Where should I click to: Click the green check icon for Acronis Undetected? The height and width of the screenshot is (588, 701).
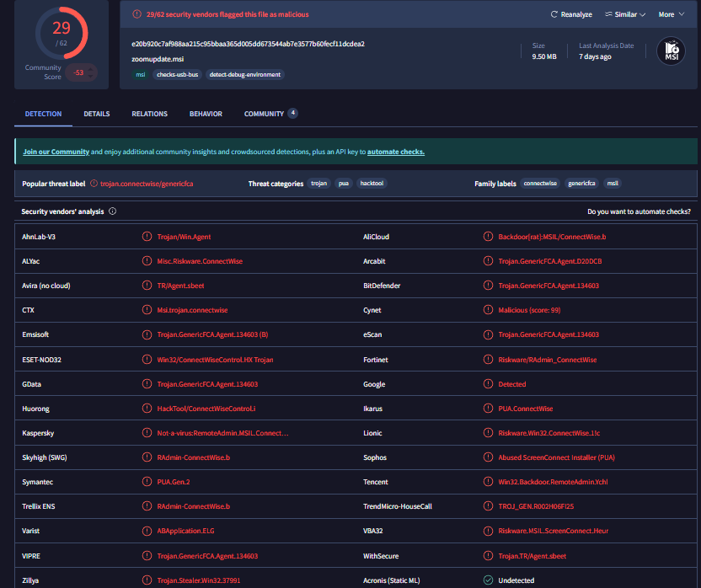pyautogui.click(x=488, y=580)
